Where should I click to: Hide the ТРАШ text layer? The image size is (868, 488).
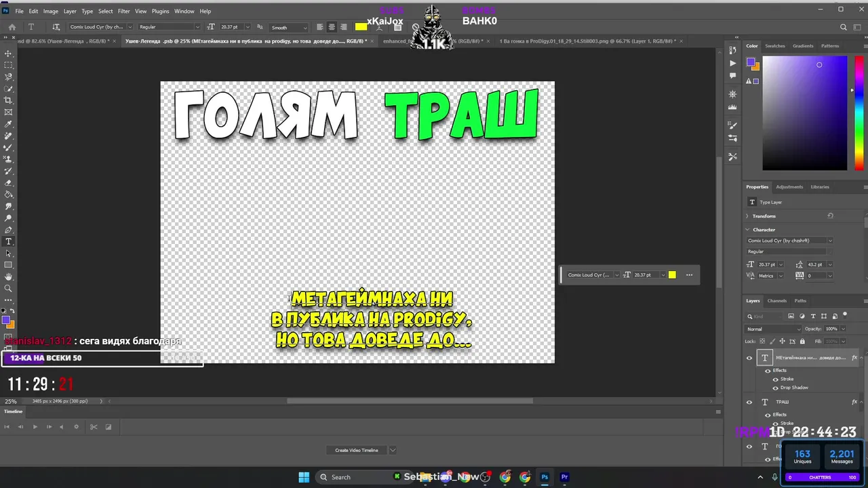pyautogui.click(x=749, y=402)
